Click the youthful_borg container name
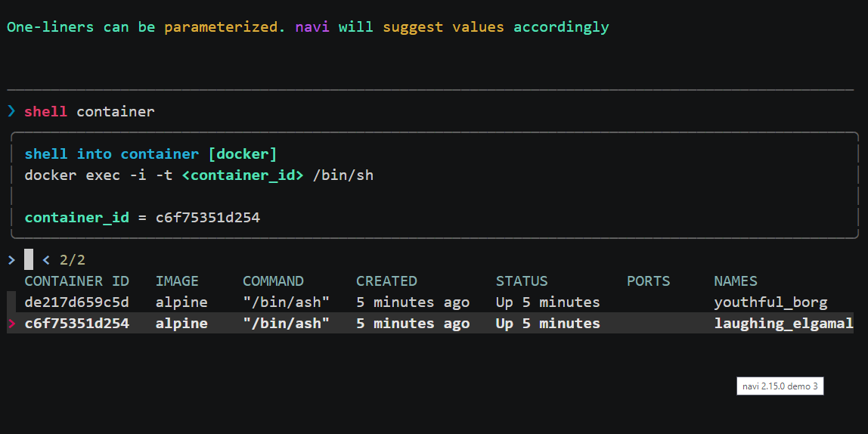 click(x=770, y=302)
